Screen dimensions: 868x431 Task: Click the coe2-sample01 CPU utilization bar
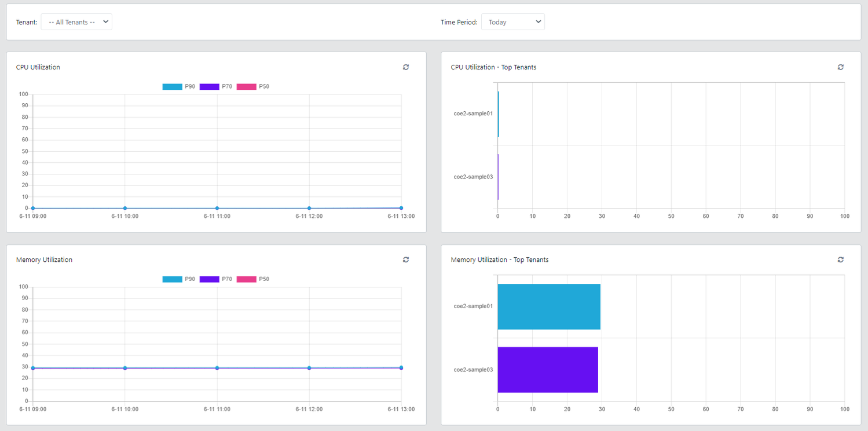[498, 114]
